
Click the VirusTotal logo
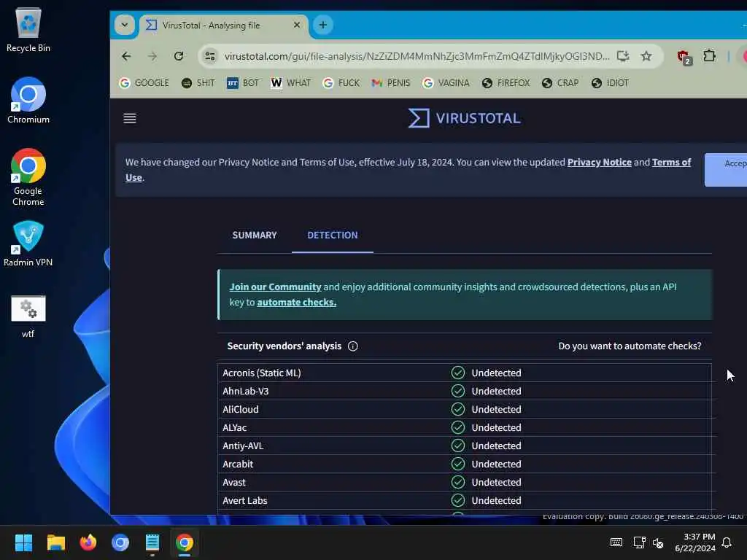pos(465,118)
